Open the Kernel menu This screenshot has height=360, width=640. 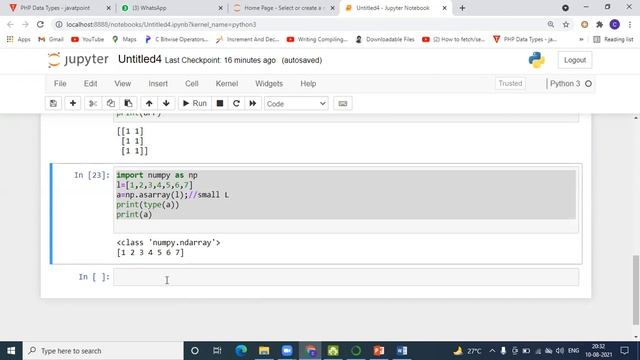(x=227, y=84)
